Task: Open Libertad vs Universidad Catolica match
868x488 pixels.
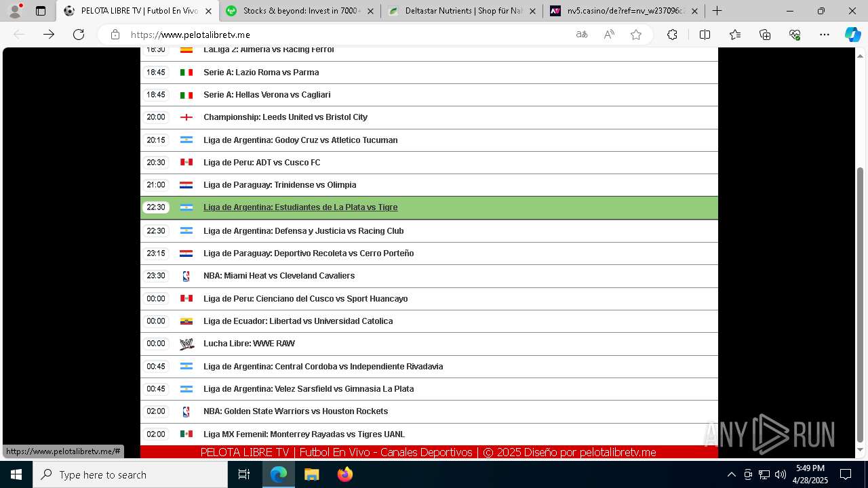Action: pos(298,321)
